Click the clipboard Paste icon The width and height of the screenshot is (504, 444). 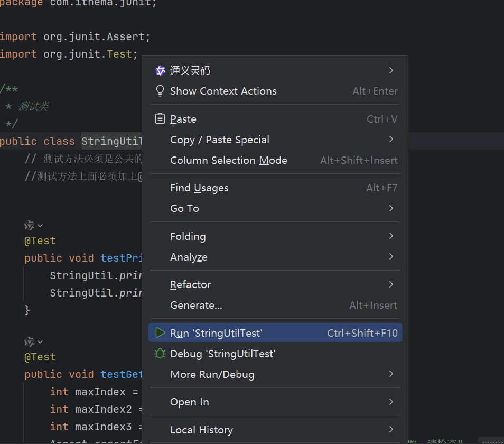[160, 119]
